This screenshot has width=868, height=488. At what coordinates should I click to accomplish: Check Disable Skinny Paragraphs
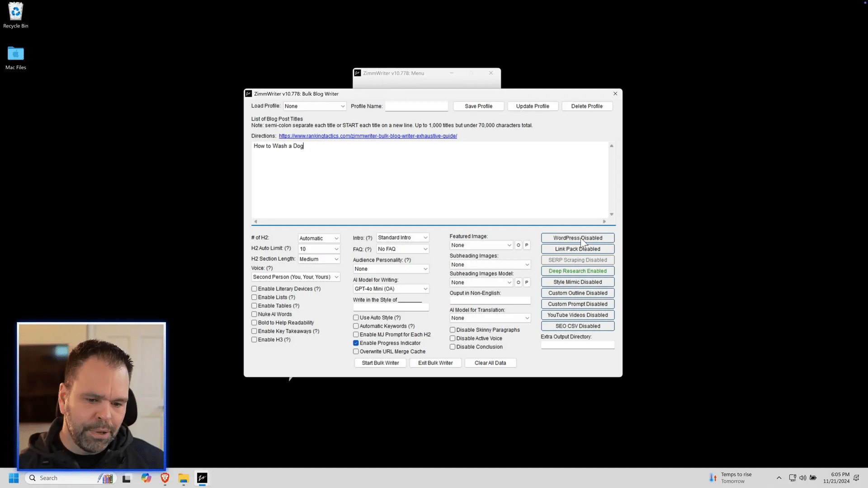pos(453,330)
